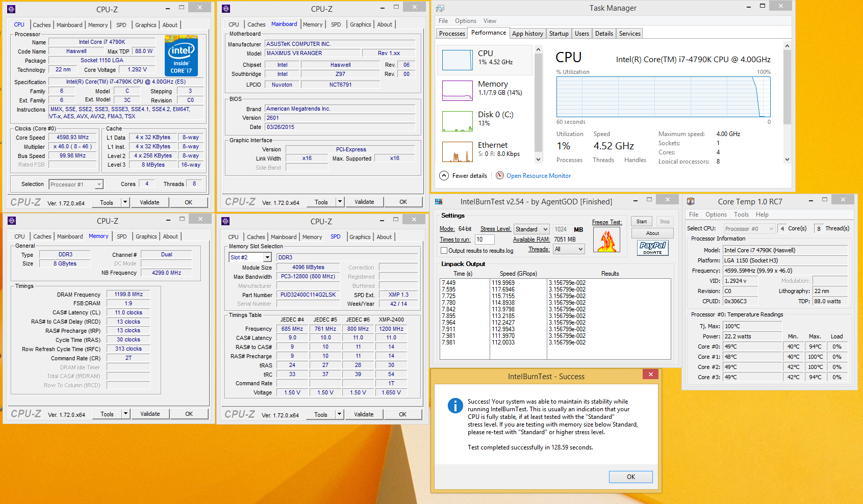
Task: Click Open Resource Monitor link
Action: click(539, 176)
